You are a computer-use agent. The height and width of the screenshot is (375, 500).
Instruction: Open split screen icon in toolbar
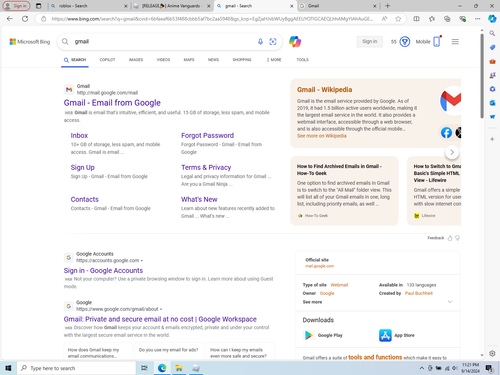[416, 19]
